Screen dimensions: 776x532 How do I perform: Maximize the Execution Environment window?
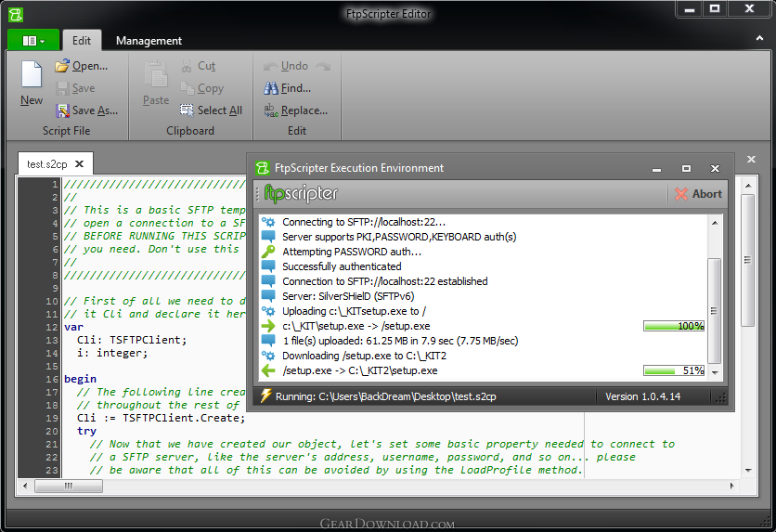click(686, 169)
